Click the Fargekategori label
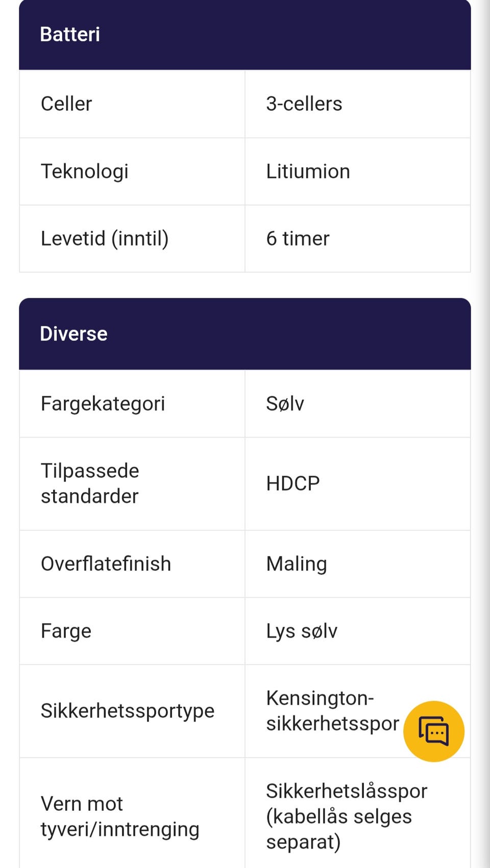The image size is (490, 868). pos(103,403)
